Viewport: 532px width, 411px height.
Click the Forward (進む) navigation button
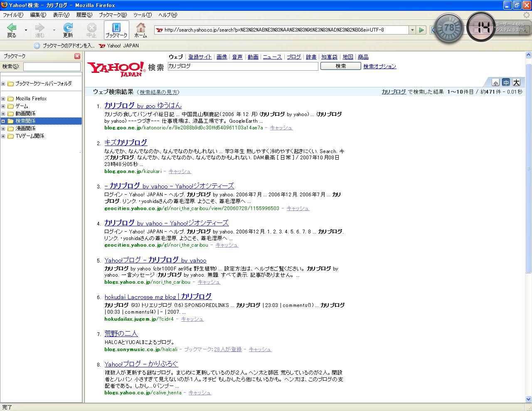pos(39,30)
